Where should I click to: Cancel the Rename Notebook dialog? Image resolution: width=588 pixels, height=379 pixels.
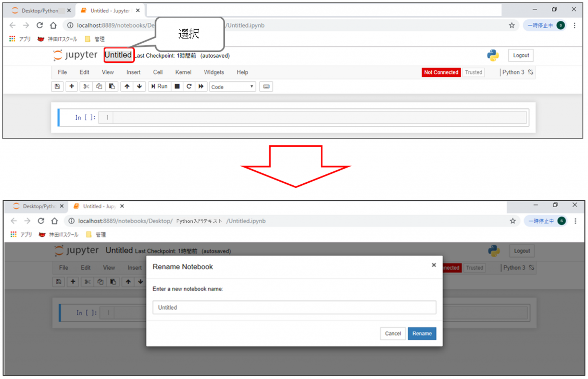point(392,333)
